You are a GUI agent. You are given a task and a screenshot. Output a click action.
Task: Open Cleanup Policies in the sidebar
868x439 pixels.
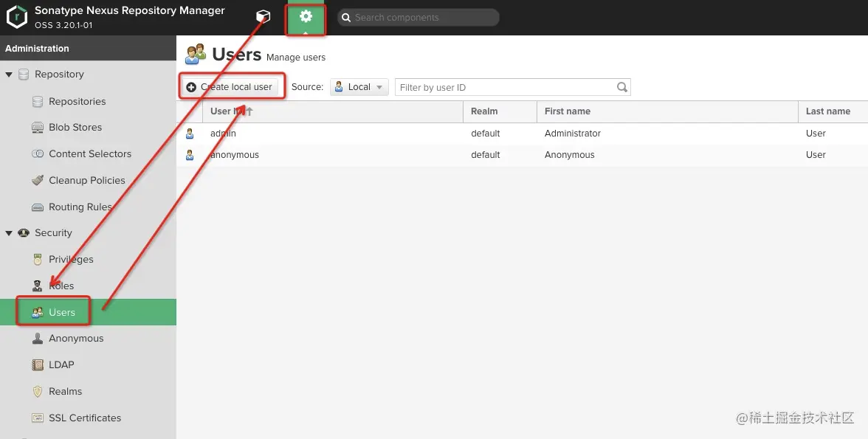(x=87, y=181)
